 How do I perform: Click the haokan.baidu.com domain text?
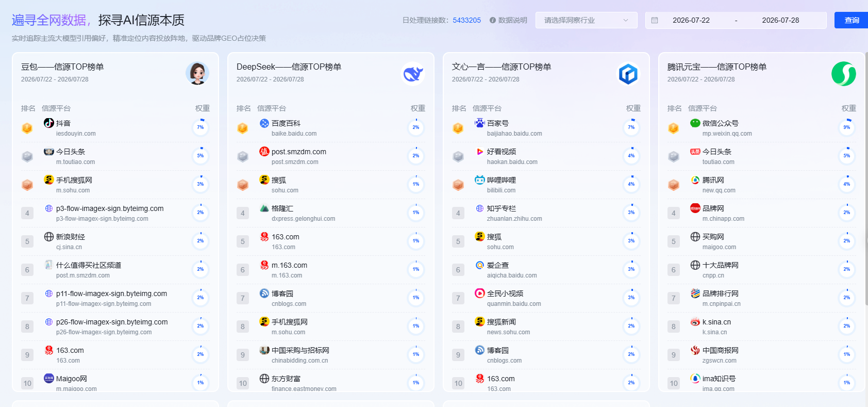(x=512, y=162)
